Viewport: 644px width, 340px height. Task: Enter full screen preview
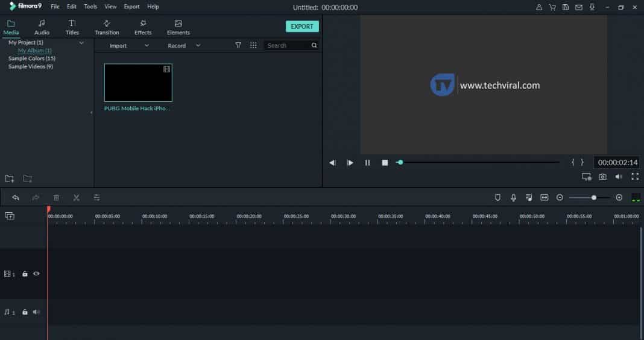(635, 177)
